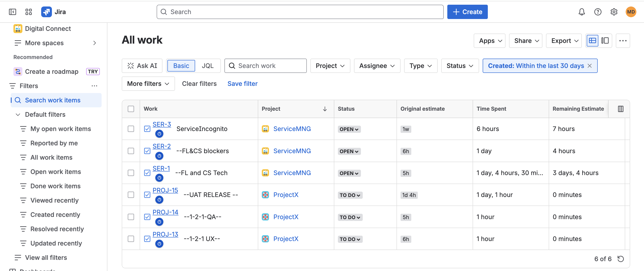Switch to detail split view icon
This screenshot has height=271, width=644.
click(605, 40)
